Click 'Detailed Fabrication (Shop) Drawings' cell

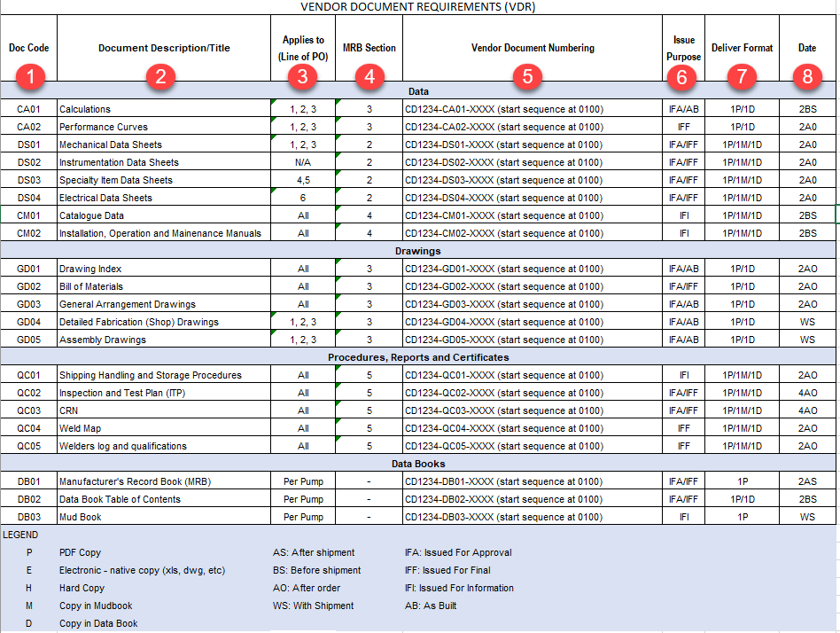(164, 322)
